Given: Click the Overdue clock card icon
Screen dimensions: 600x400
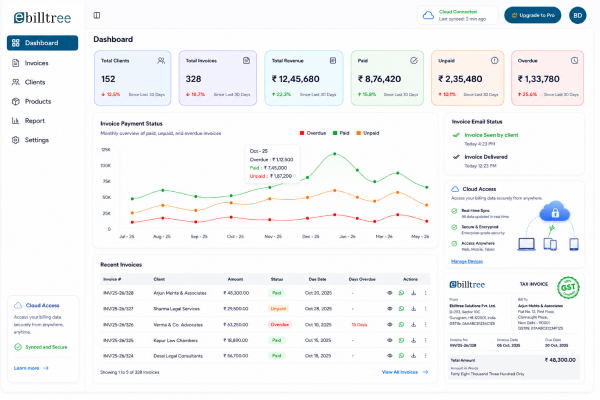Looking at the screenshot, I should (574, 60).
